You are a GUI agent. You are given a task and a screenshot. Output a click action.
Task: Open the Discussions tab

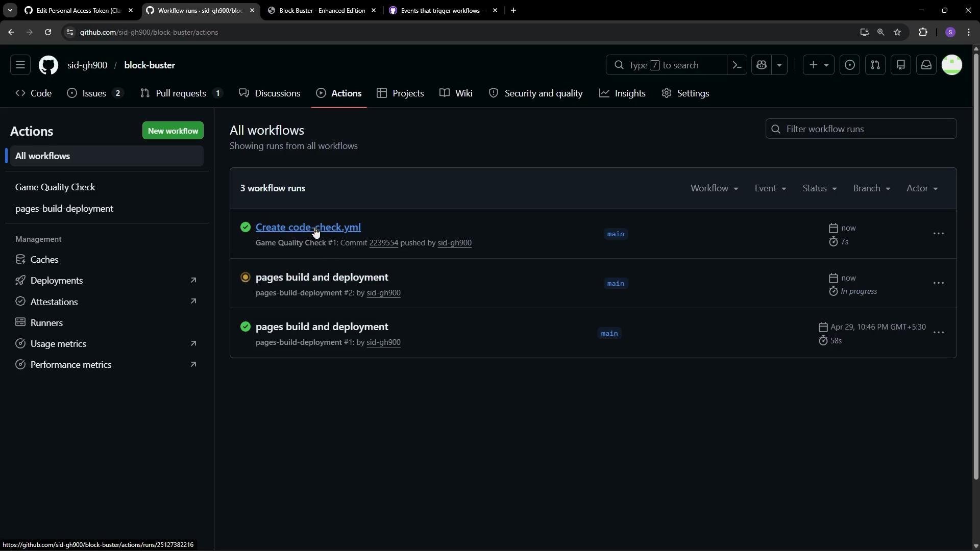270,93
